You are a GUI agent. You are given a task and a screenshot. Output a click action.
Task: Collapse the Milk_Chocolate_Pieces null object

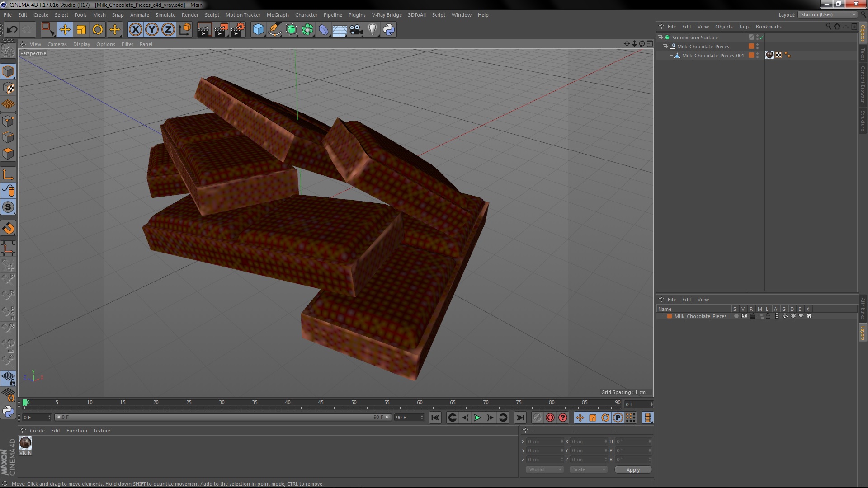click(665, 47)
